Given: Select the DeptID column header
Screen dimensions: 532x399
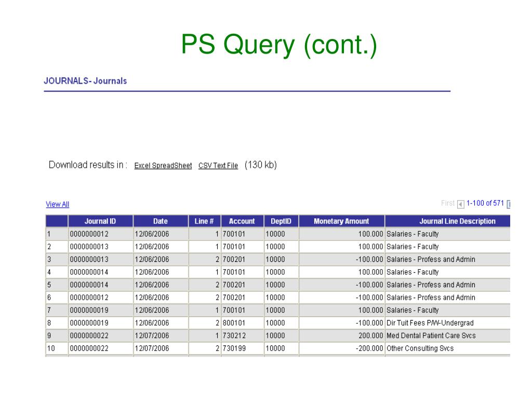Looking at the screenshot, I should click(x=281, y=221).
